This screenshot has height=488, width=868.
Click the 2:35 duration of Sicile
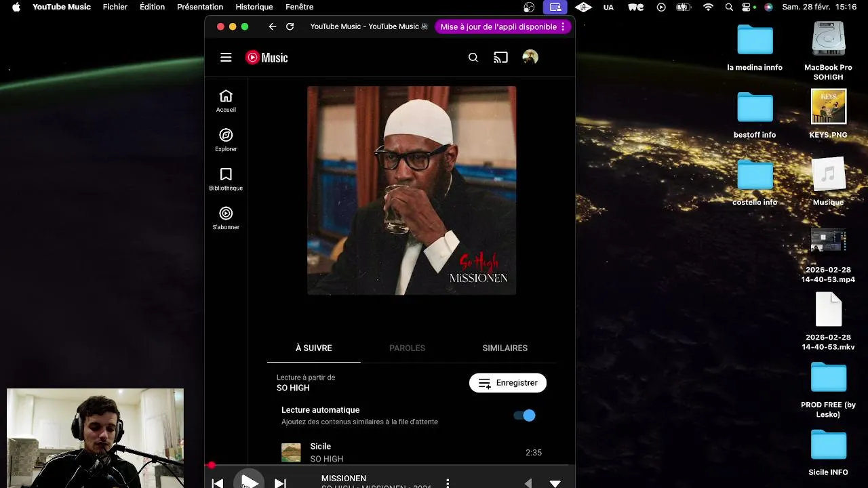(x=534, y=452)
